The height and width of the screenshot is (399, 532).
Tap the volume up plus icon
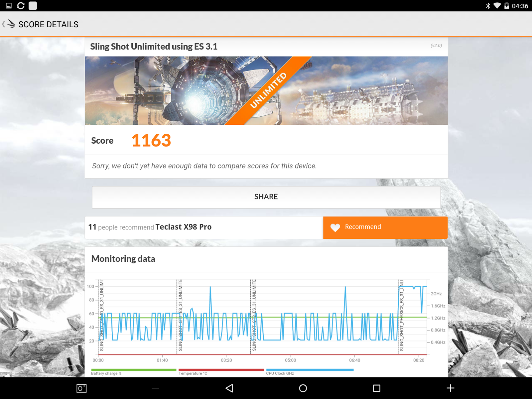tap(450, 388)
